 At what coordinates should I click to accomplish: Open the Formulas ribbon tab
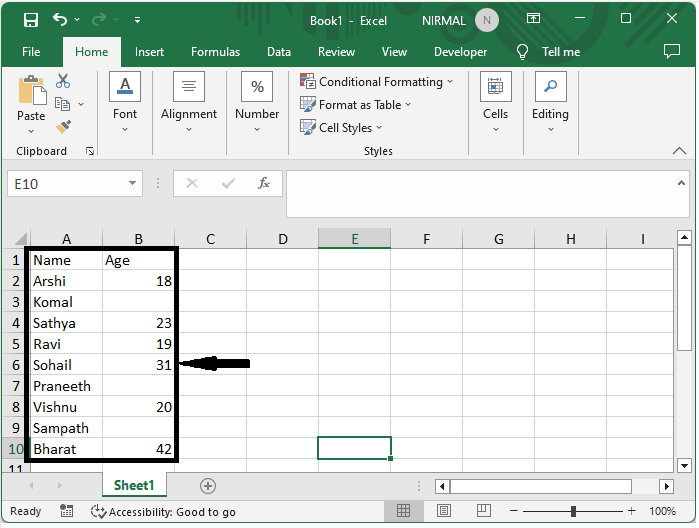pyautogui.click(x=215, y=52)
